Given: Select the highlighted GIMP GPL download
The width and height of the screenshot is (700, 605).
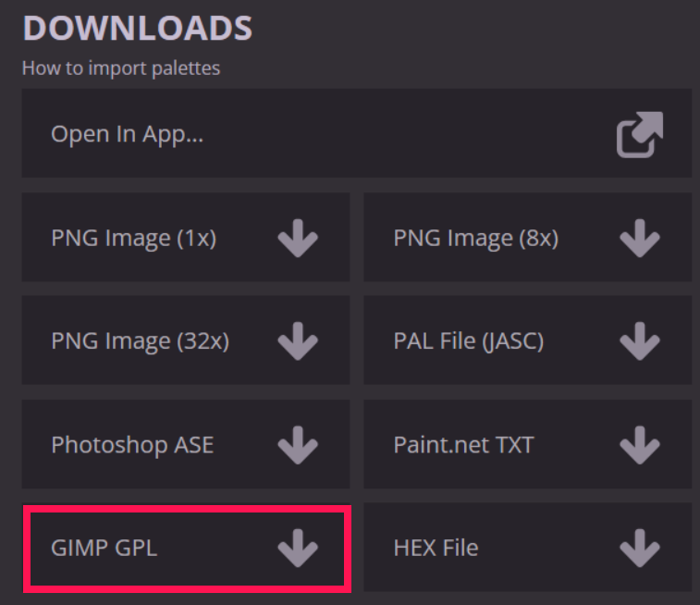Looking at the screenshot, I should [x=187, y=549].
